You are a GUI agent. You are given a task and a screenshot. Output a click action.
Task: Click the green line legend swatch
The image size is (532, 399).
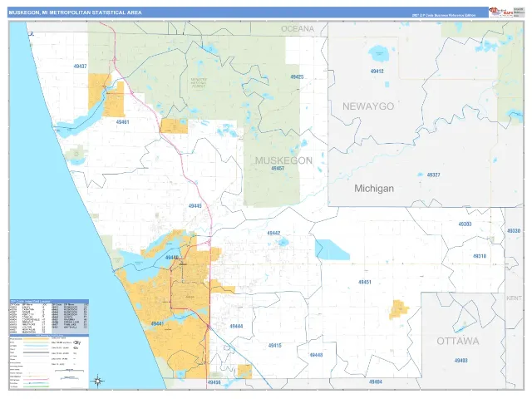click(36, 387)
